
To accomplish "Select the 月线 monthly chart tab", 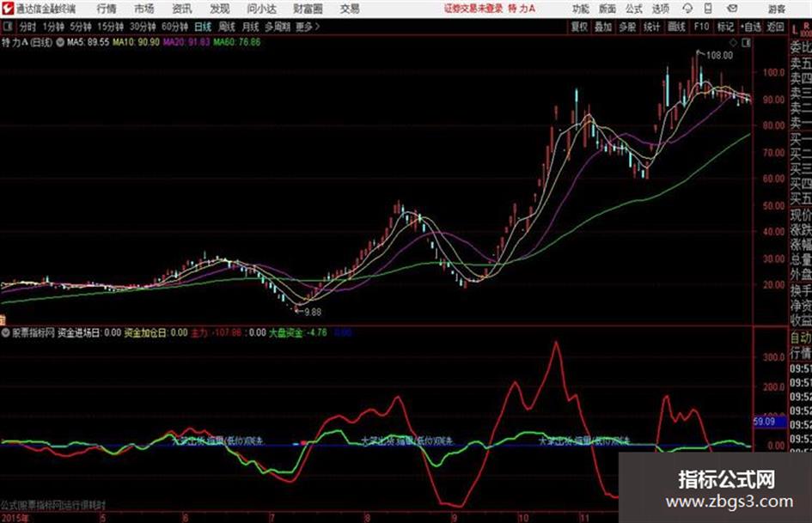I will 251,27.
